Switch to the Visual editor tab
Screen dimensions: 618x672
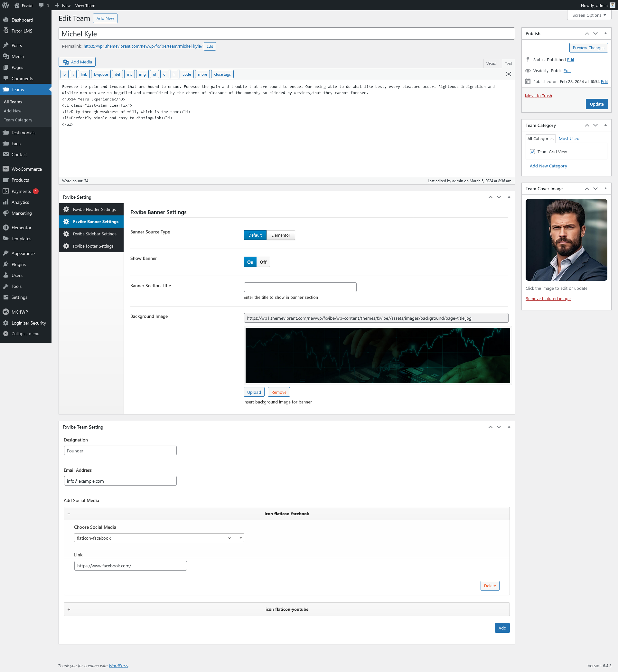click(491, 63)
